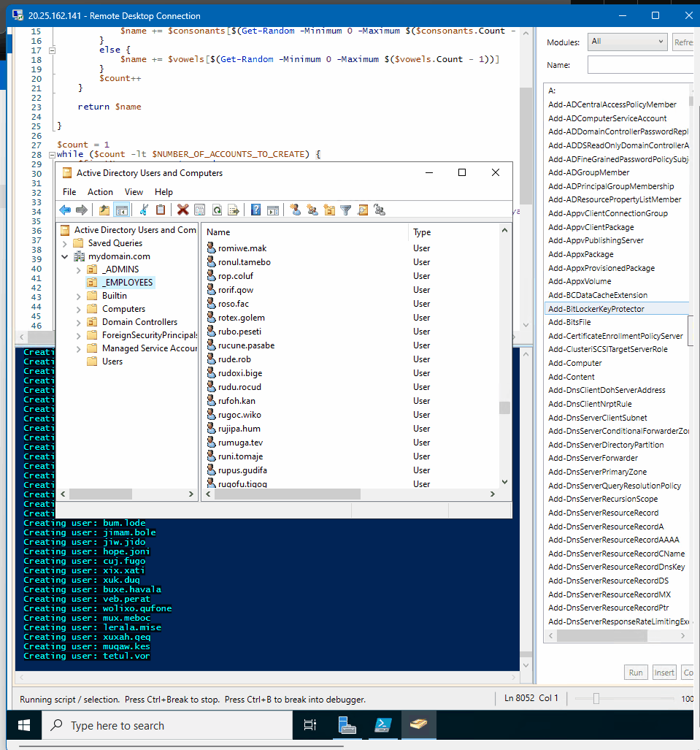Select user rotex.golem

pos(242,318)
